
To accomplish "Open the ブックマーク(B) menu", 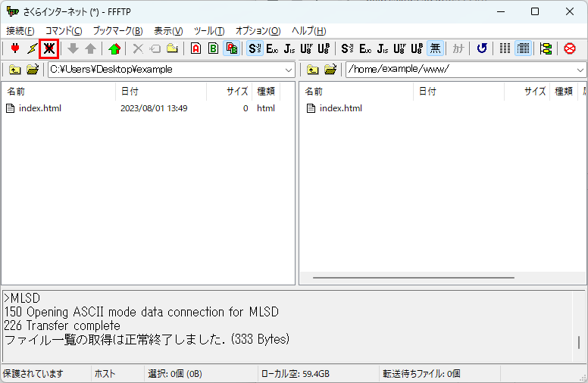I will tap(117, 31).
